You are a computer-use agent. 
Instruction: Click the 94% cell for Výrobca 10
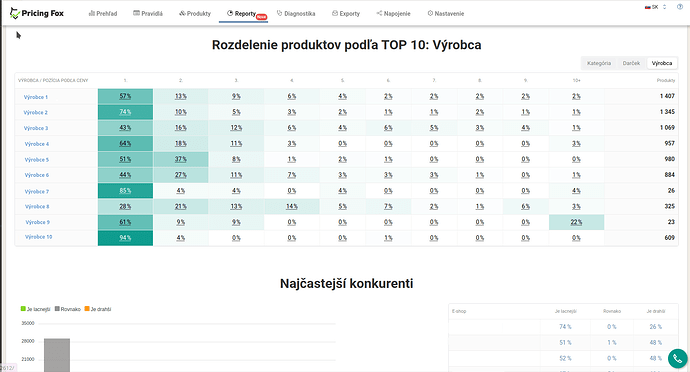click(125, 238)
